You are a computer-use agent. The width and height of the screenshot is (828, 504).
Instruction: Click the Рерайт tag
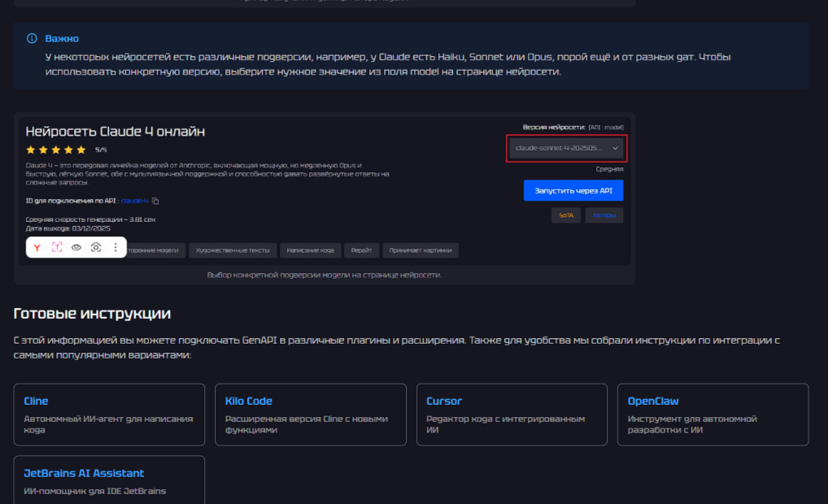tap(362, 250)
